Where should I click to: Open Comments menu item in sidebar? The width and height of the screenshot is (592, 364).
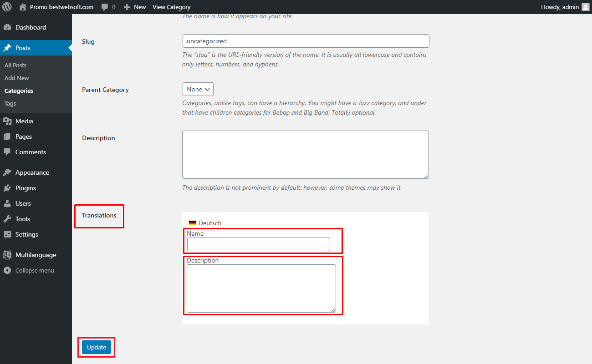click(36, 152)
